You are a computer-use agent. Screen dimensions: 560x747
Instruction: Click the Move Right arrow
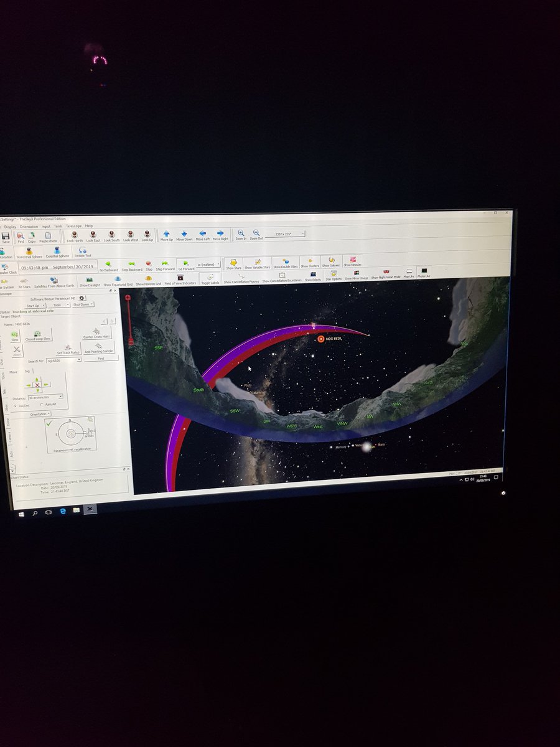[221, 236]
